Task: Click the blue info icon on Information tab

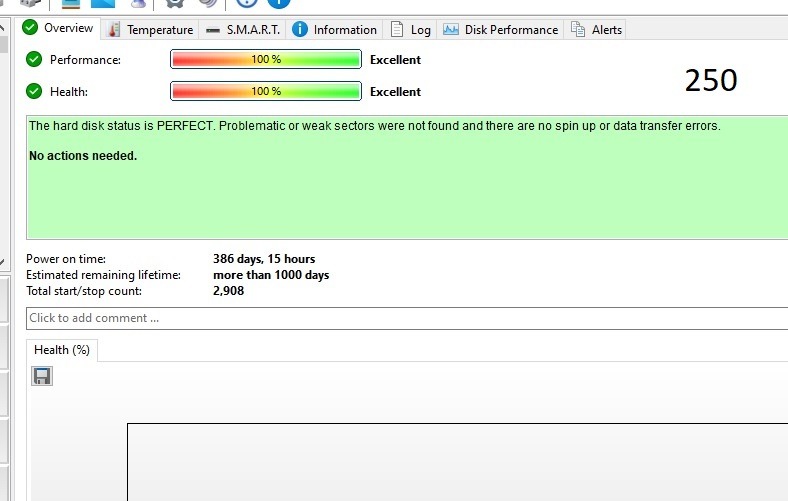Action: 299,29
